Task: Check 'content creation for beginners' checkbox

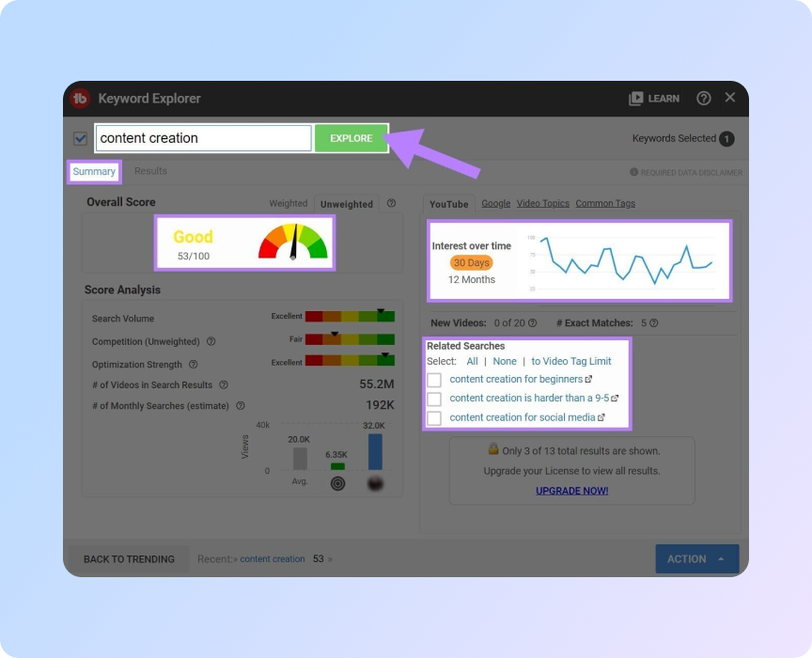Action: point(434,380)
